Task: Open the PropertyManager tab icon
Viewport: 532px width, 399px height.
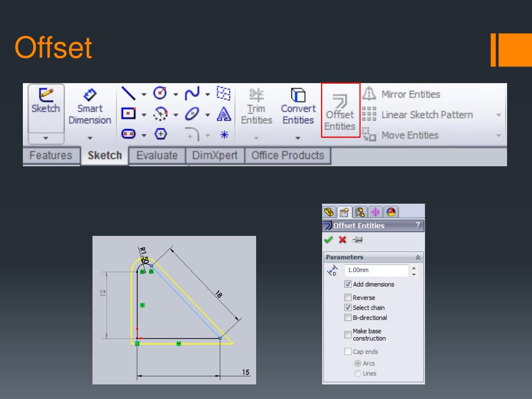Action: 344,212
